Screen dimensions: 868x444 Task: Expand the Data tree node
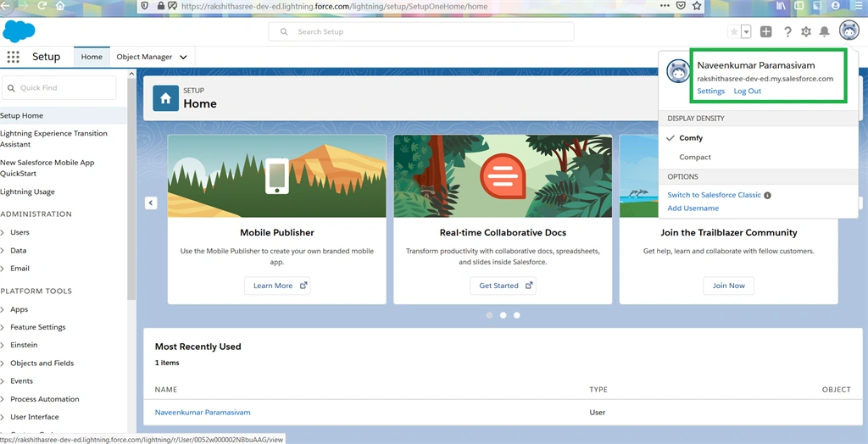point(3,251)
